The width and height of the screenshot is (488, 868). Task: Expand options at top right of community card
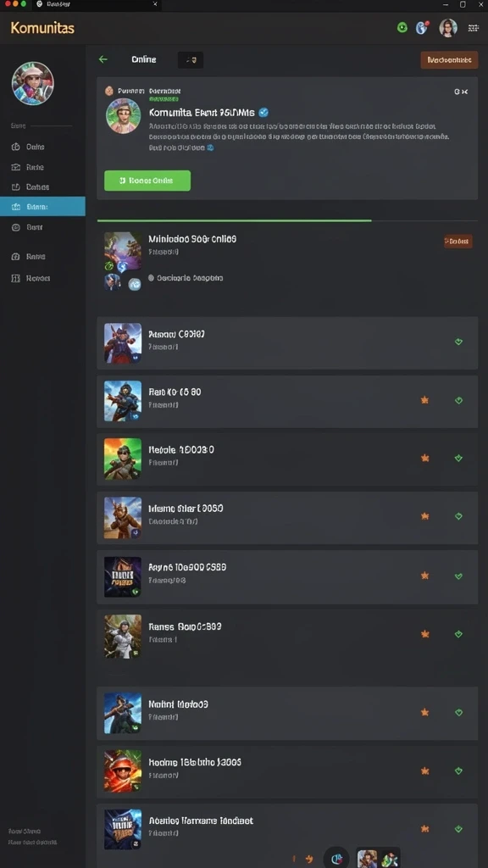coord(462,92)
